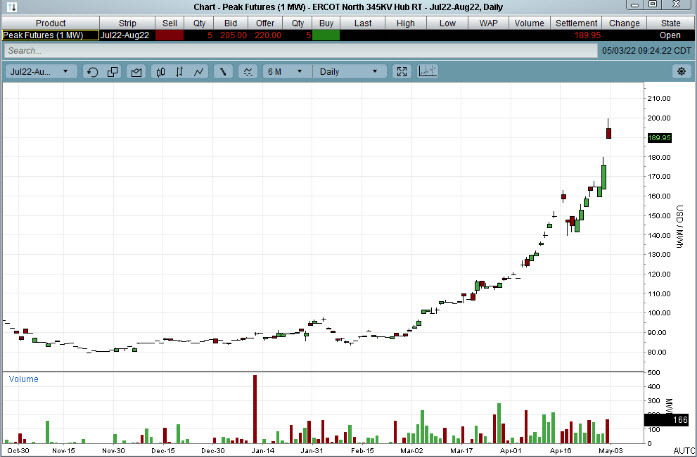
Task: Click the AUTO scale label
Action: (x=682, y=451)
